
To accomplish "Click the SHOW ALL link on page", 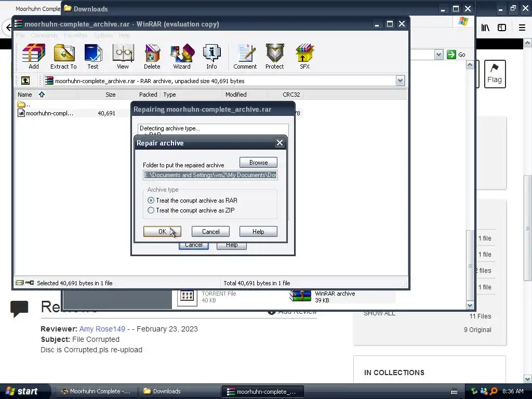I will pyautogui.click(x=379, y=313).
